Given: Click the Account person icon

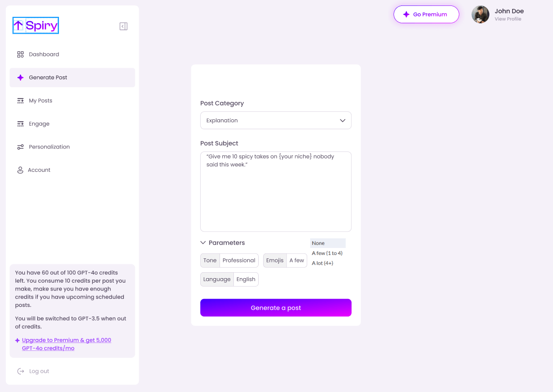Looking at the screenshot, I should tap(20, 170).
